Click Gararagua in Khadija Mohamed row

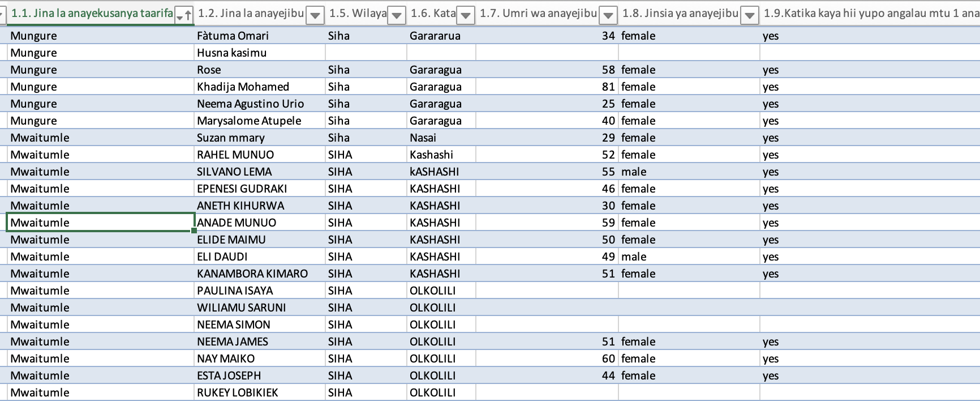(x=441, y=87)
